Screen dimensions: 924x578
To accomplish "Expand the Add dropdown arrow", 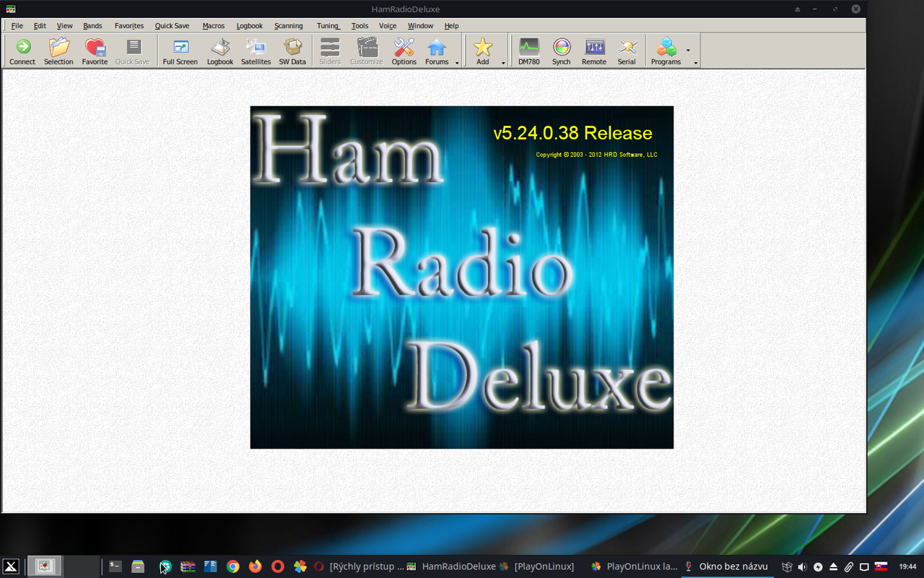I will (503, 63).
